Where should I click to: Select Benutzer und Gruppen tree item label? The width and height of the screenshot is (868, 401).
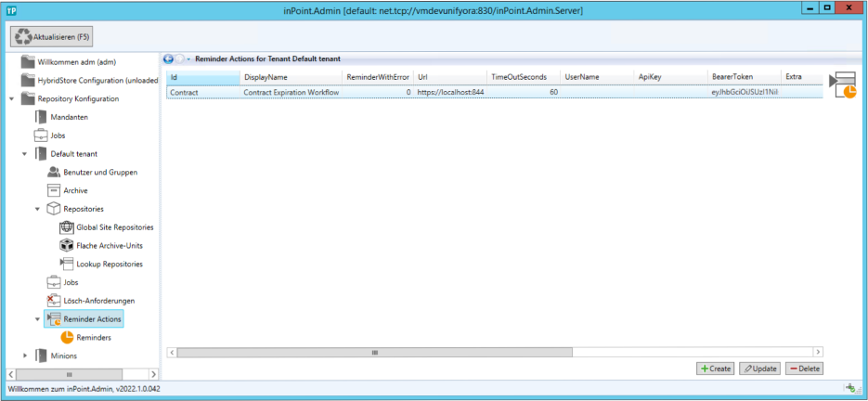click(x=101, y=173)
